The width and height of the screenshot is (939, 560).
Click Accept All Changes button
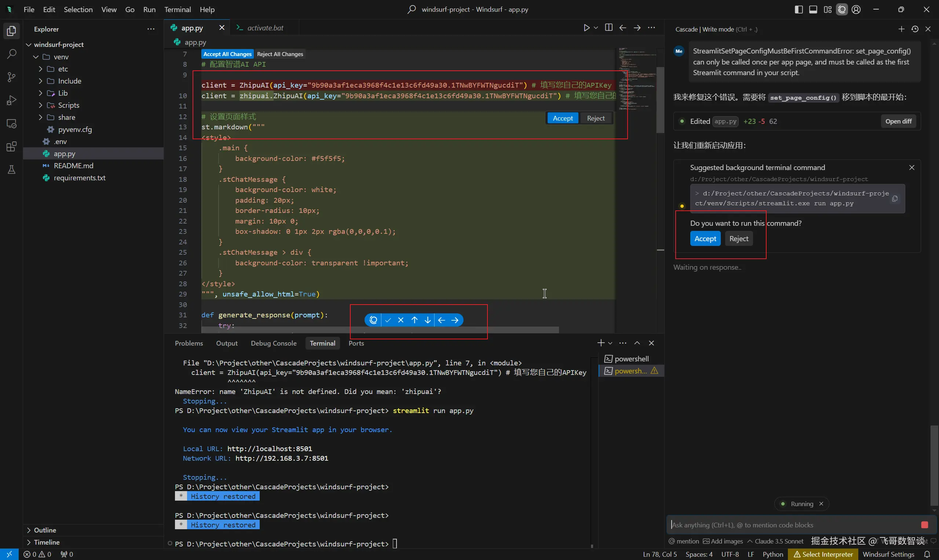tap(227, 54)
